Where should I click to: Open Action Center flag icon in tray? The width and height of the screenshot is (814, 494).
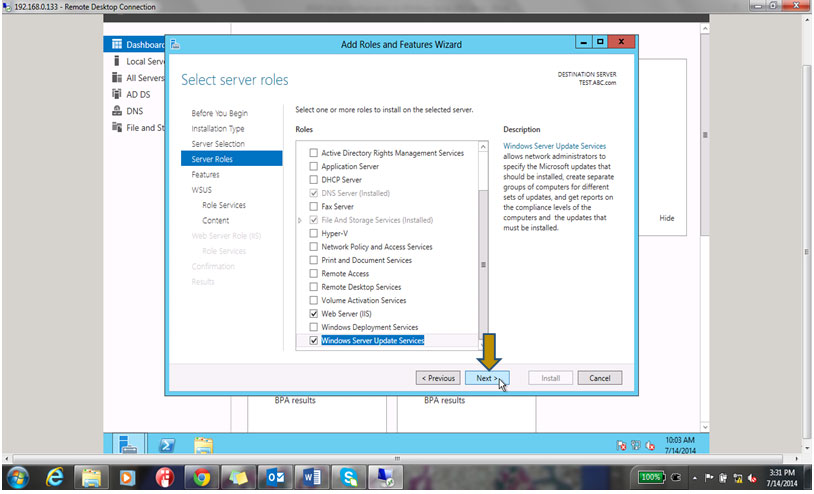[x=709, y=478]
